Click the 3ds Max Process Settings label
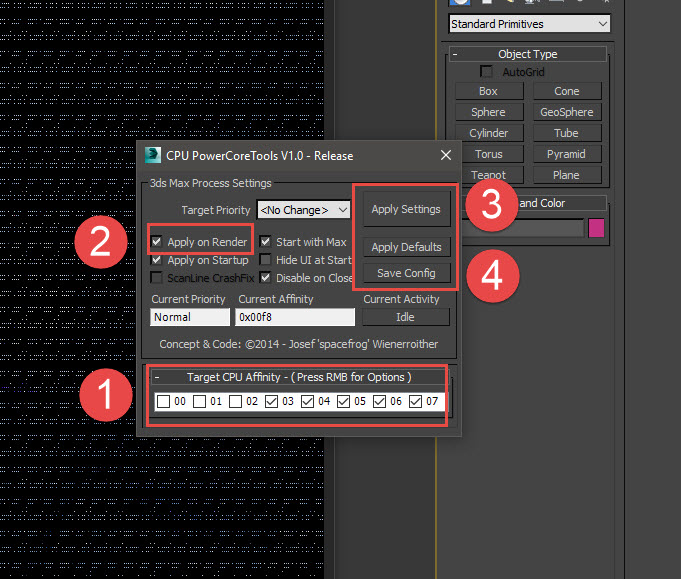This screenshot has width=681, height=579. coord(211,183)
